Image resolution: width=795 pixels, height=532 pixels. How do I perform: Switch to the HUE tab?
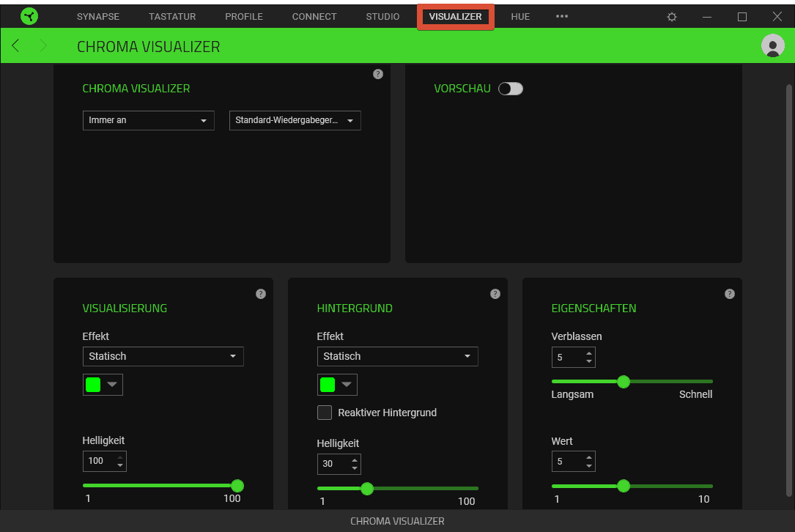click(x=520, y=17)
